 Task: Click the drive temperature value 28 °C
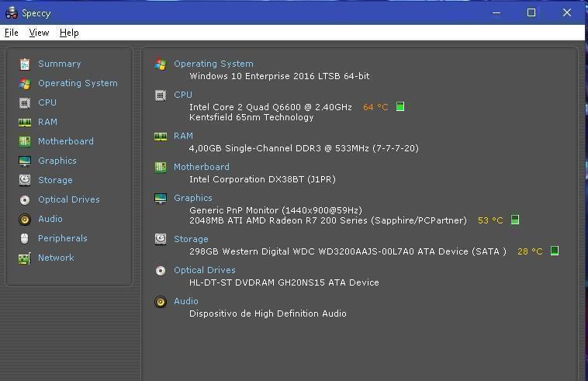click(x=530, y=251)
